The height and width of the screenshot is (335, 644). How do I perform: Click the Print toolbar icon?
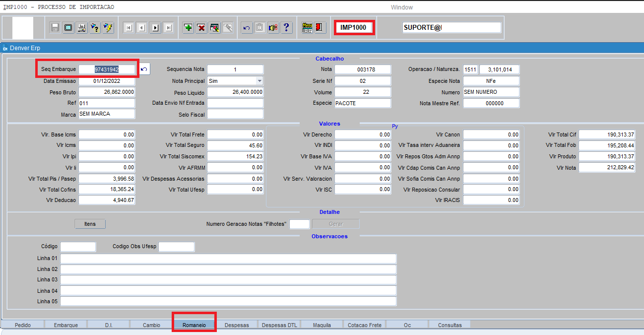click(82, 28)
